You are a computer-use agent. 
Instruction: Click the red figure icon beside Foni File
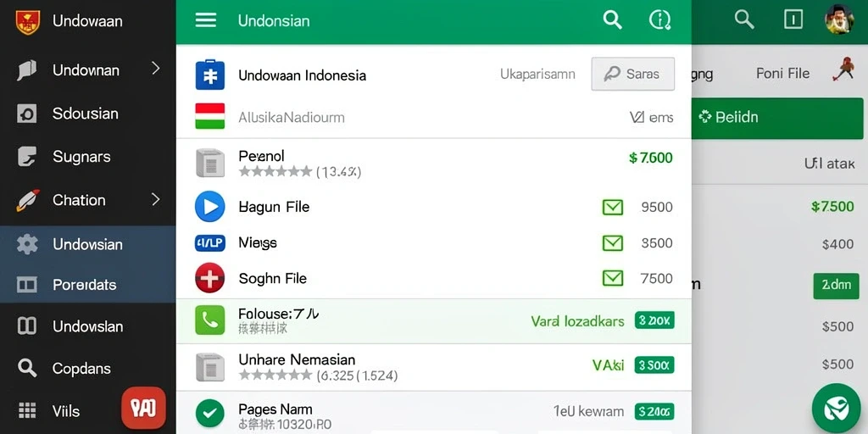843,70
